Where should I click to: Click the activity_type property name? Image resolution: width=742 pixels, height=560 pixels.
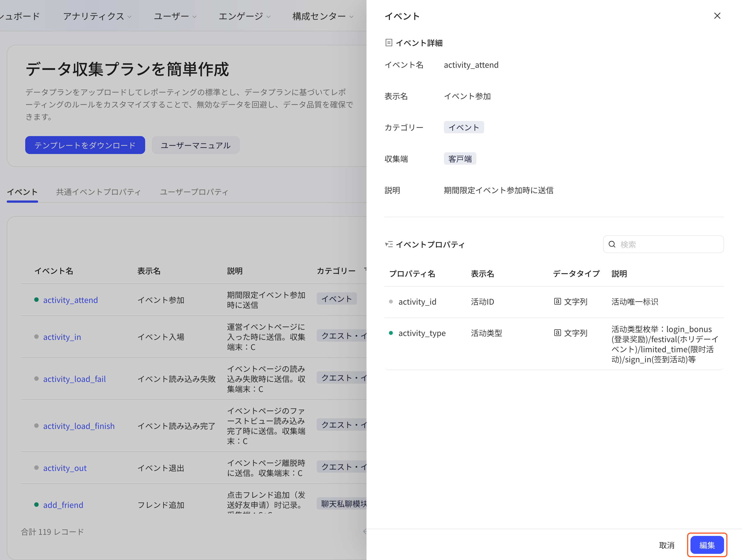coord(422,333)
